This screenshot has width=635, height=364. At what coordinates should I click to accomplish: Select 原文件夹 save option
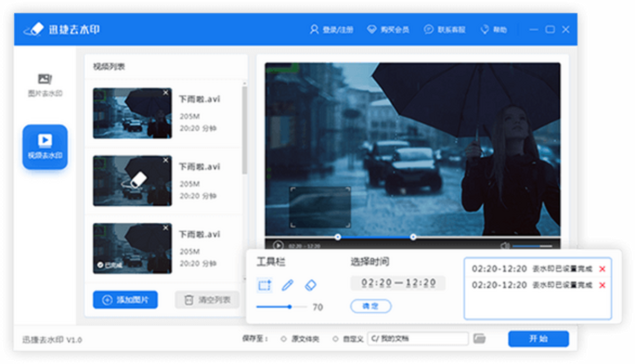pos(284,339)
